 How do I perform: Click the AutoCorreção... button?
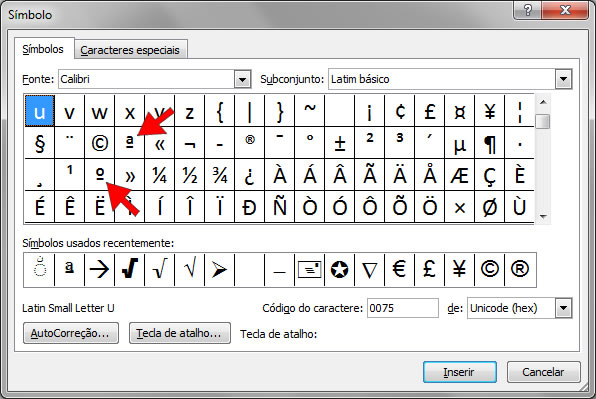[71, 333]
